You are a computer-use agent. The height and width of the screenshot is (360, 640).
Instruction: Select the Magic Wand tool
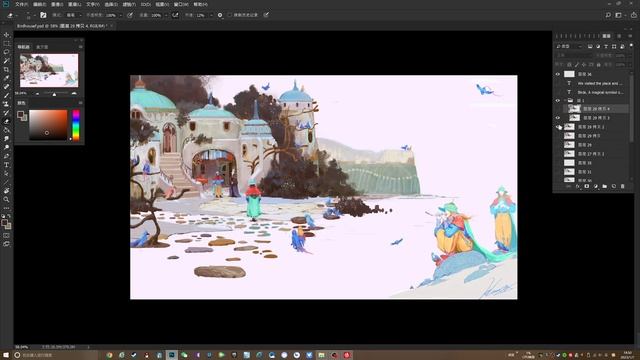[6, 61]
